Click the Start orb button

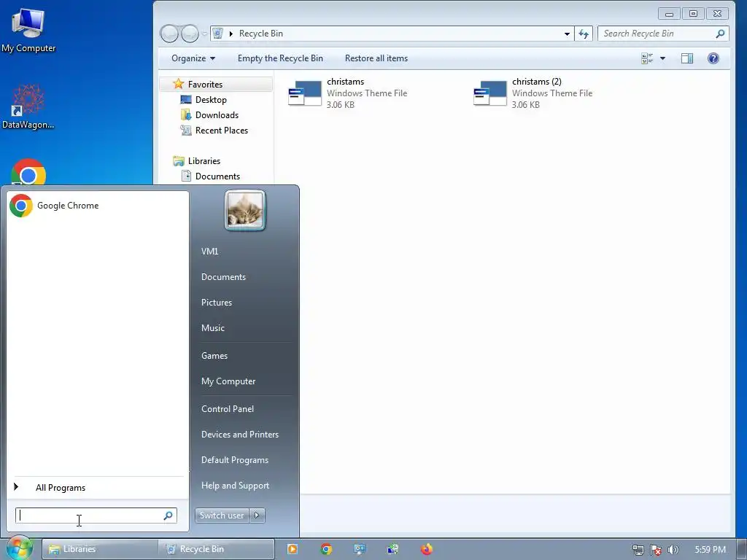18,548
